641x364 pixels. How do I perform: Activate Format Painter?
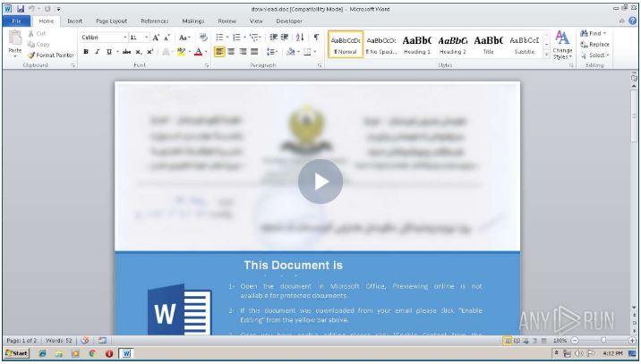(51, 55)
